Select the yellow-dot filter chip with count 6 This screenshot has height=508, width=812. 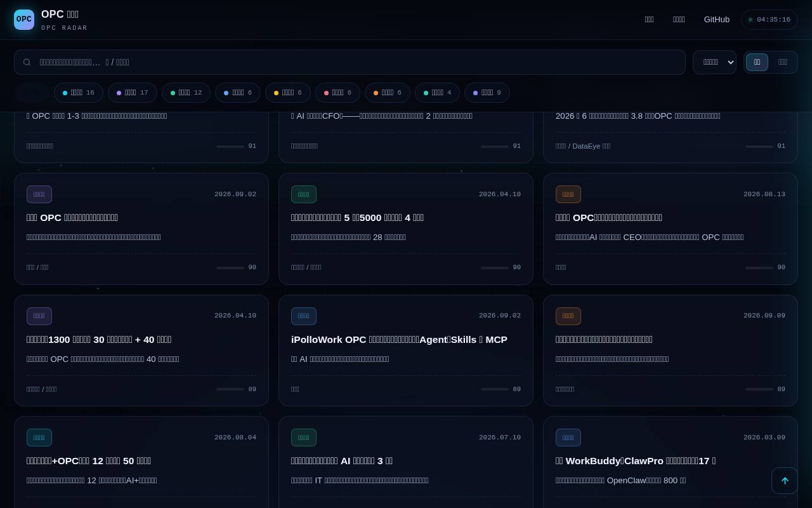pos(288,93)
